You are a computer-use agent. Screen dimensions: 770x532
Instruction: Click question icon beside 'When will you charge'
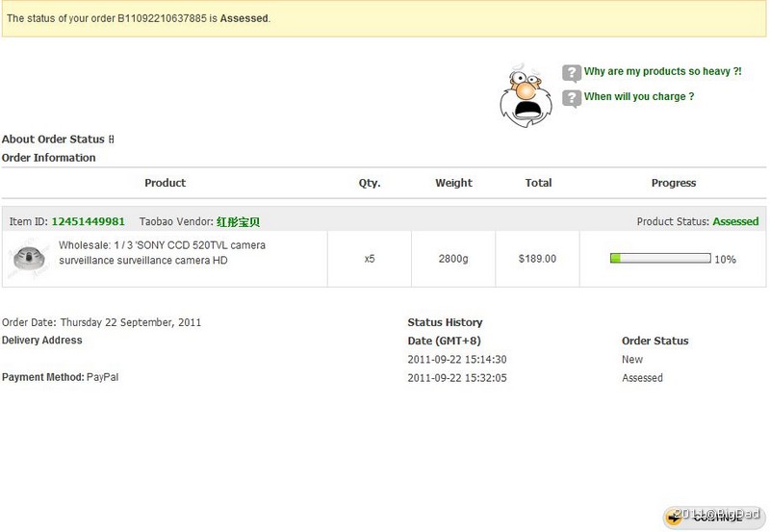coord(572,99)
